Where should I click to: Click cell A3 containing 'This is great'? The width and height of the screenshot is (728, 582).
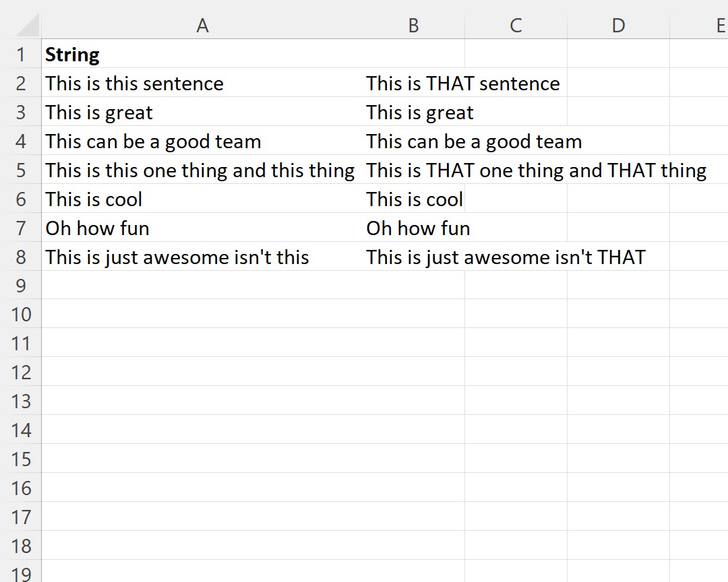(202, 112)
